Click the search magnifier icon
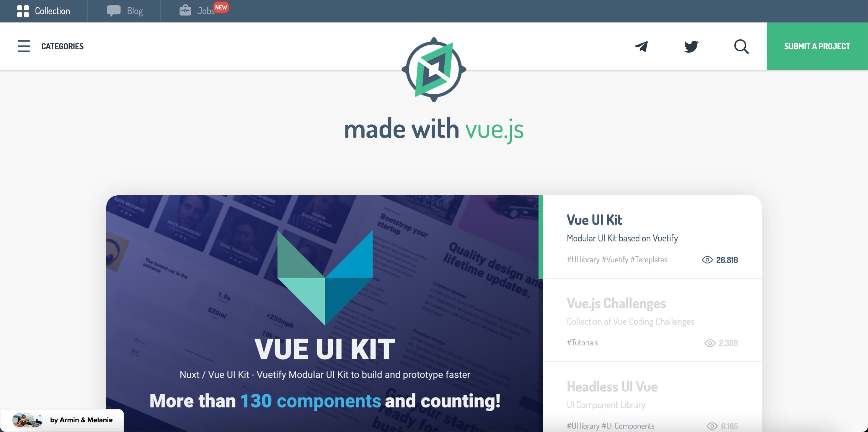Screen dimensions: 868x432 [x=742, y=46]
